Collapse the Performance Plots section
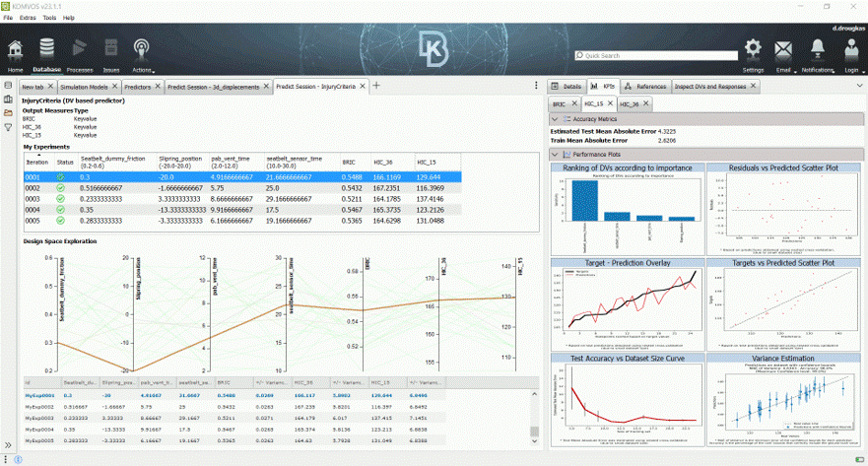The image size is (868, 466). coord(555,155)
